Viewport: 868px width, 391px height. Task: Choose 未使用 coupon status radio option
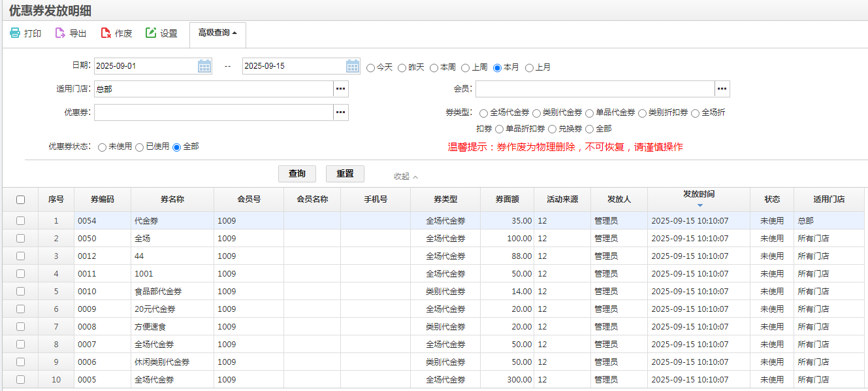click(102, 147)
